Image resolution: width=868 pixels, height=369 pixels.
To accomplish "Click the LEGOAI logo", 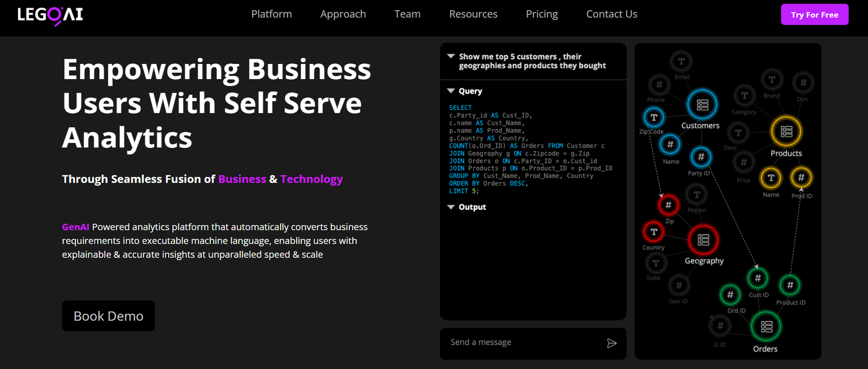I will pyautogui.click(x=50, y=15).
